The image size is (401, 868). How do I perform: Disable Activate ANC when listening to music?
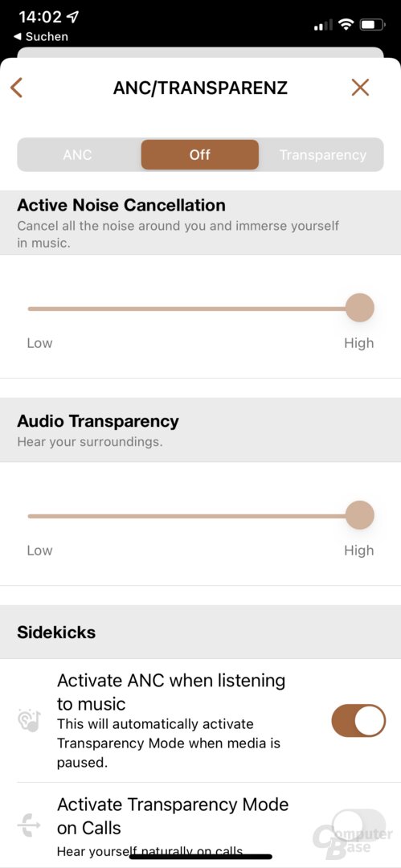[358, 720]
